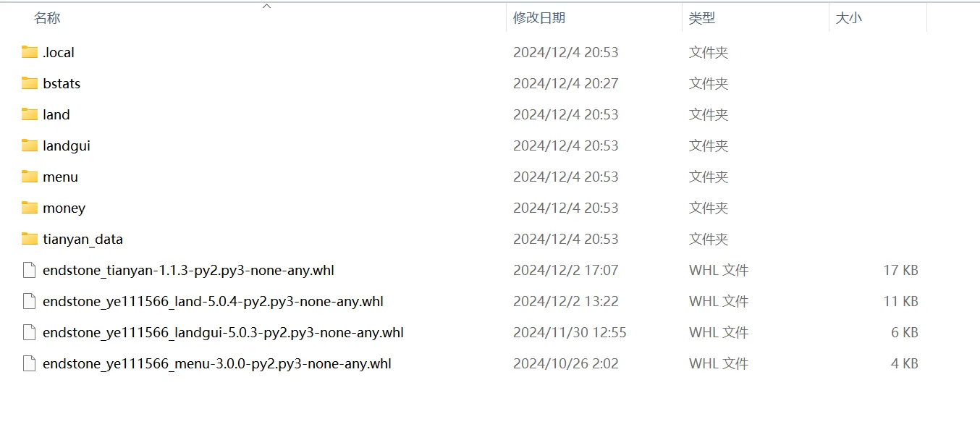Click the 类型 column header
This screenshot has width=980, height=427.
click(702, 18)
